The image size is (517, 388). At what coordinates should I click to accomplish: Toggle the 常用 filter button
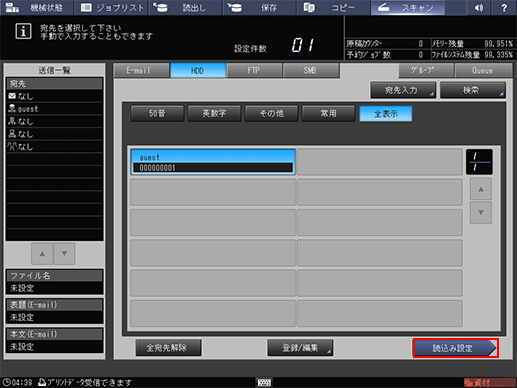(328, 114)
